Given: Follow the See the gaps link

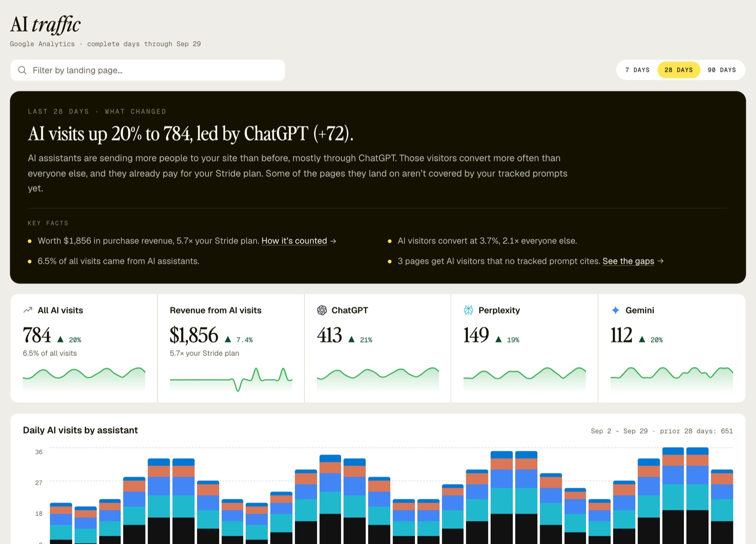Looking at the screenshot, I should pyautogui.click(x=628, y=261).
